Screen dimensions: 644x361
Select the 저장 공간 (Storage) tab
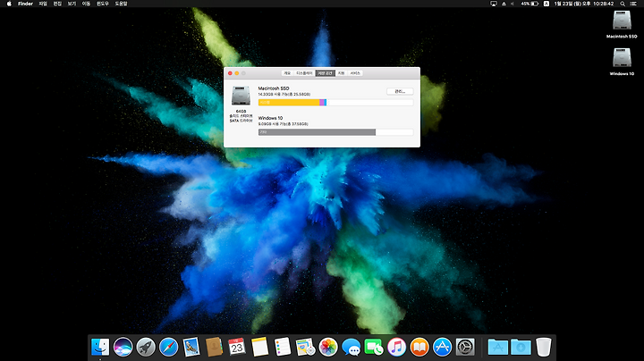325,73
